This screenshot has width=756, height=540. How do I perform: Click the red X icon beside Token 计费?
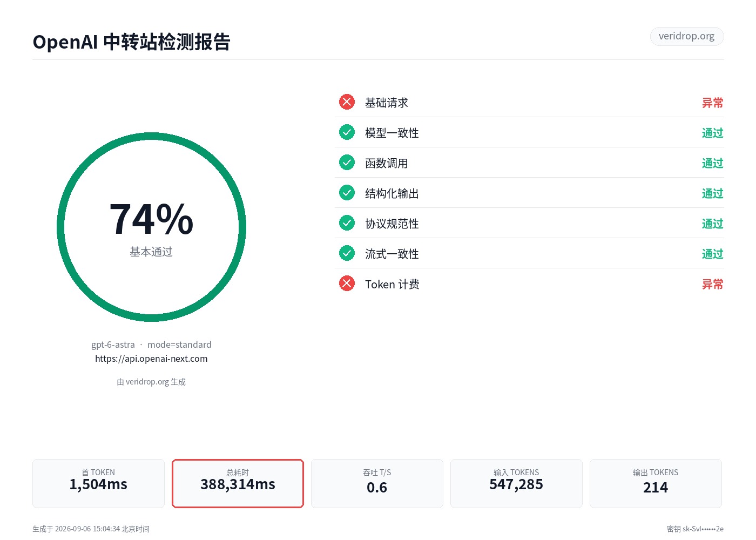[x=347, y=283]
